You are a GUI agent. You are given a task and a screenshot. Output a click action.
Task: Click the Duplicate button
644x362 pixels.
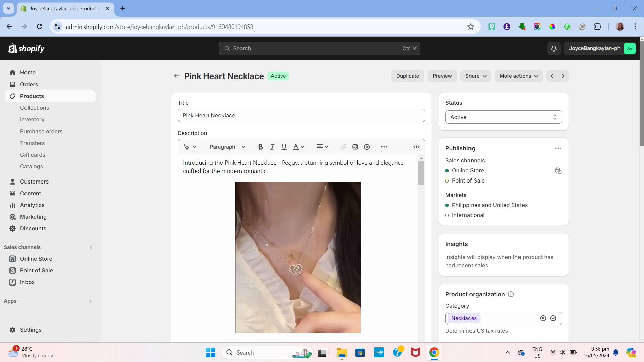(x=407, y=76)
